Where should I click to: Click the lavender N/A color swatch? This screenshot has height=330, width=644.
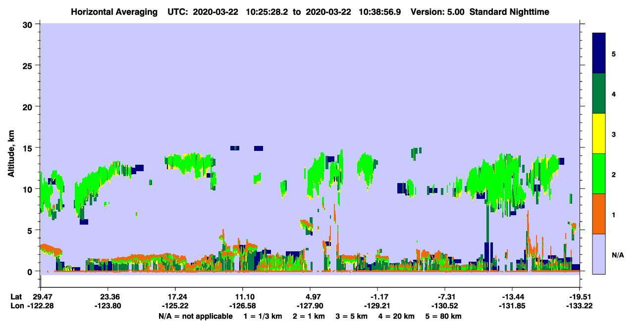click(599, 253)
